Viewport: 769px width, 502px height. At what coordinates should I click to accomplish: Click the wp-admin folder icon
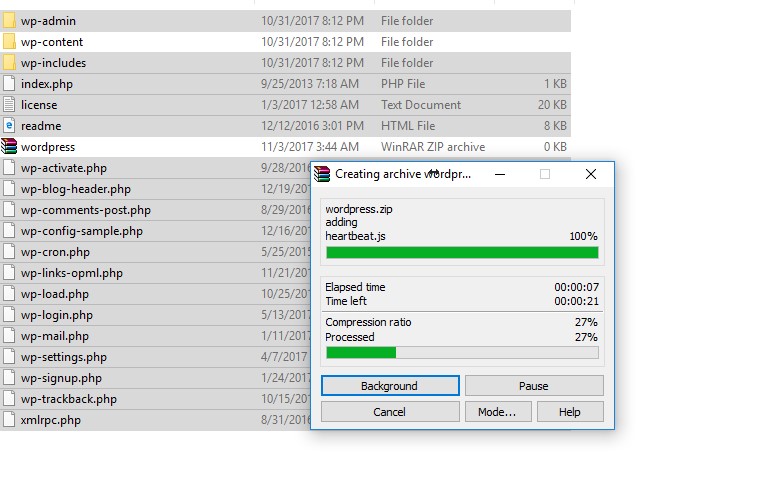(x=10, y=21)
